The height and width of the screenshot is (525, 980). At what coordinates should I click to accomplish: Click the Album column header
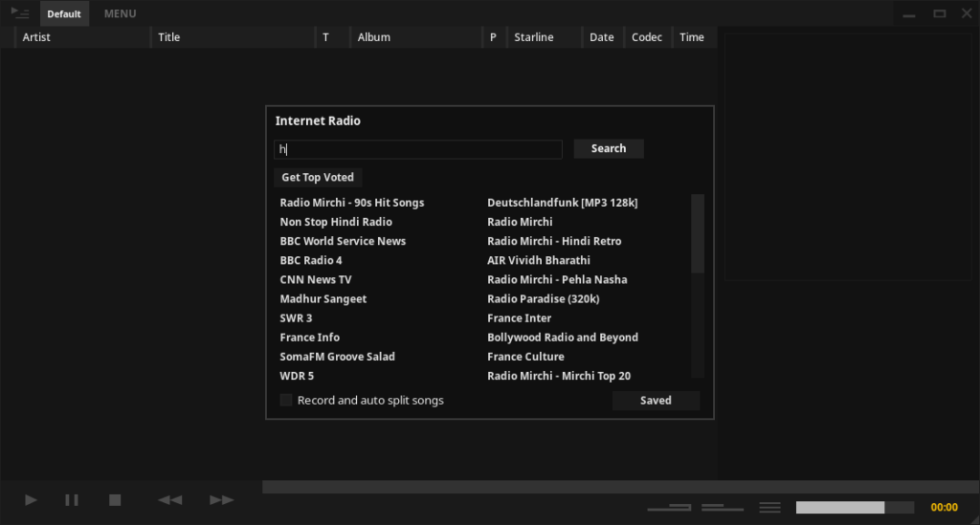coord(415,37)
